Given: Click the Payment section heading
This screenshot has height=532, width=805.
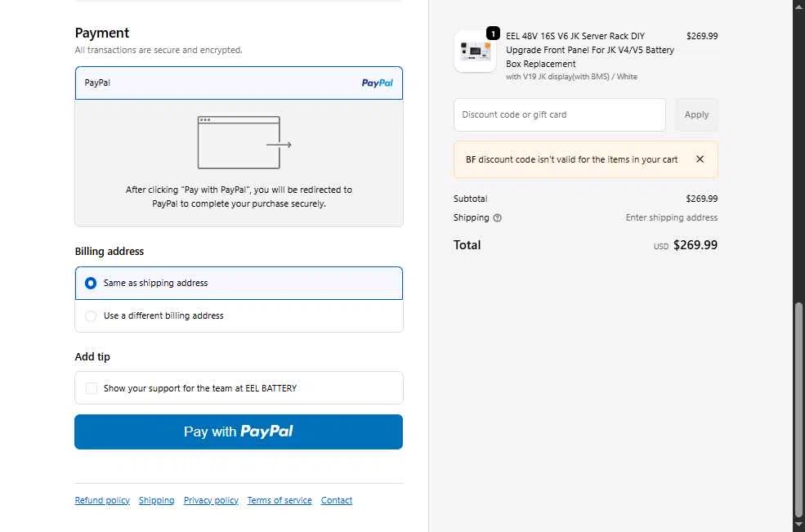Looking at the screenshot, I should point(101,33).
